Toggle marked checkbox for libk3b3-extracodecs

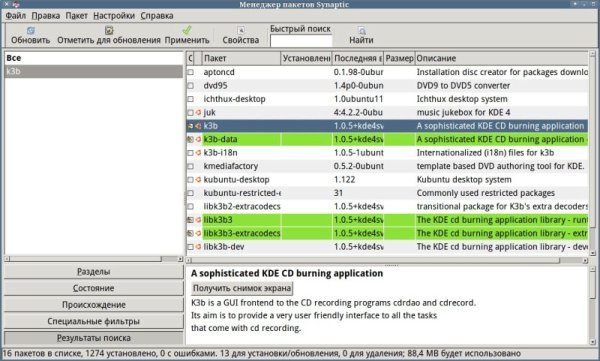coord(191,233)
